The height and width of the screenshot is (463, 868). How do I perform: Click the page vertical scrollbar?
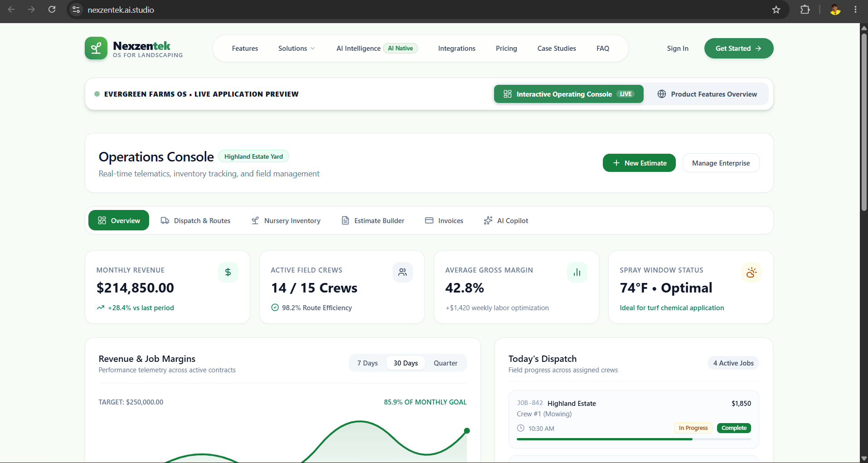[x=864, y=122]
